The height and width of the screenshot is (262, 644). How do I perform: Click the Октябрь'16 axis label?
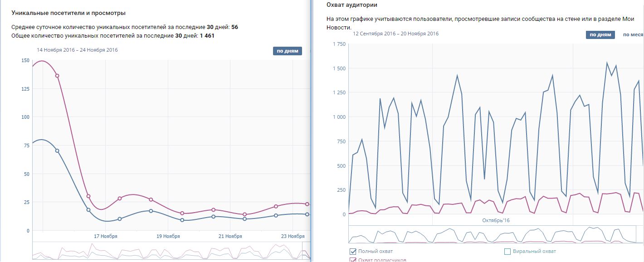click(496, 220)
